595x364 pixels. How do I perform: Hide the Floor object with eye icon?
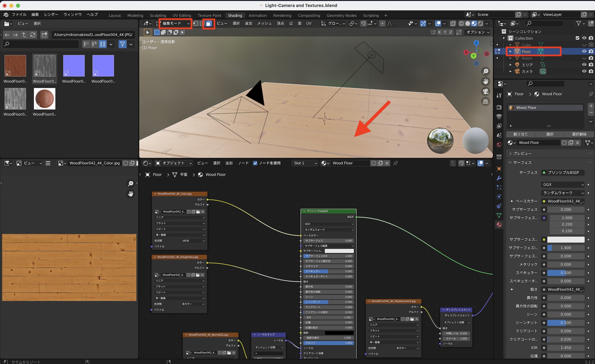click(x=584, y=51)
